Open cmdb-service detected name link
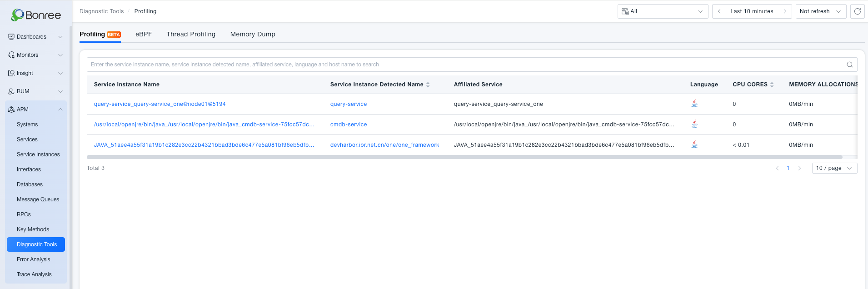Image resolution: width=868 pixels, height=289 pixels. click(349, 125)
